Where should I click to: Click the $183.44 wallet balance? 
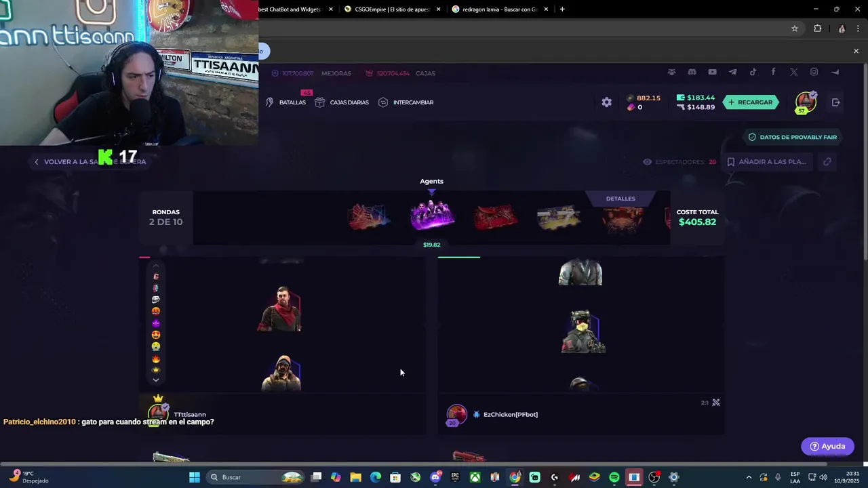point(701,98)
